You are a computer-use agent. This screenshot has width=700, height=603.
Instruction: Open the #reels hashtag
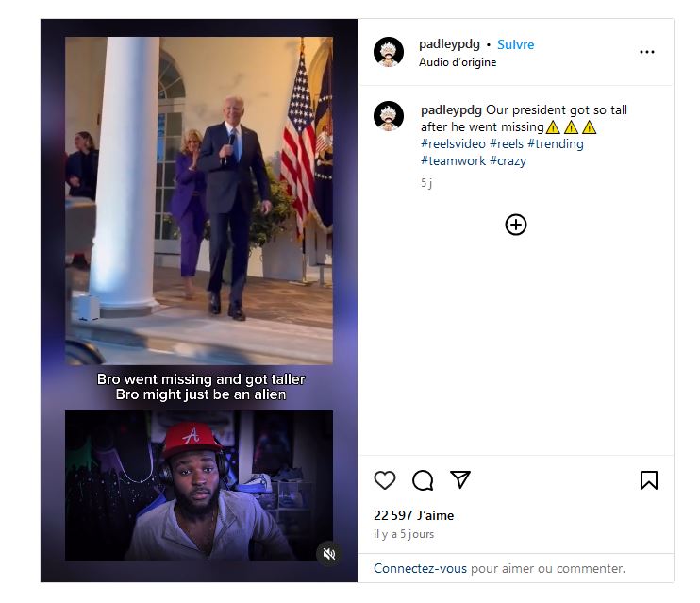pyautogui.click(x=507, y=144)
